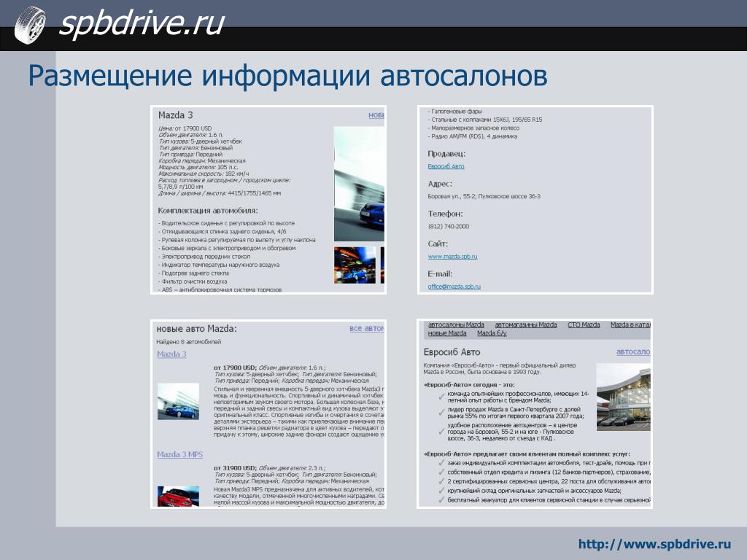Click the checkmark beside 'команда опытнейших профессионалов'
Image resolution: width=747 pixels, height=560 pixels.
coord(441,396)
